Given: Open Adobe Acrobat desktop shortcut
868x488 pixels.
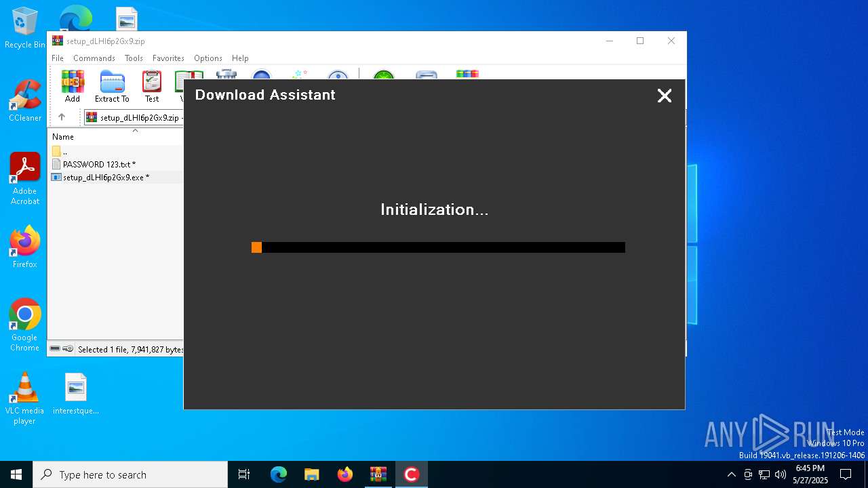Looking at the screenshot, I should tap(25, 179).
